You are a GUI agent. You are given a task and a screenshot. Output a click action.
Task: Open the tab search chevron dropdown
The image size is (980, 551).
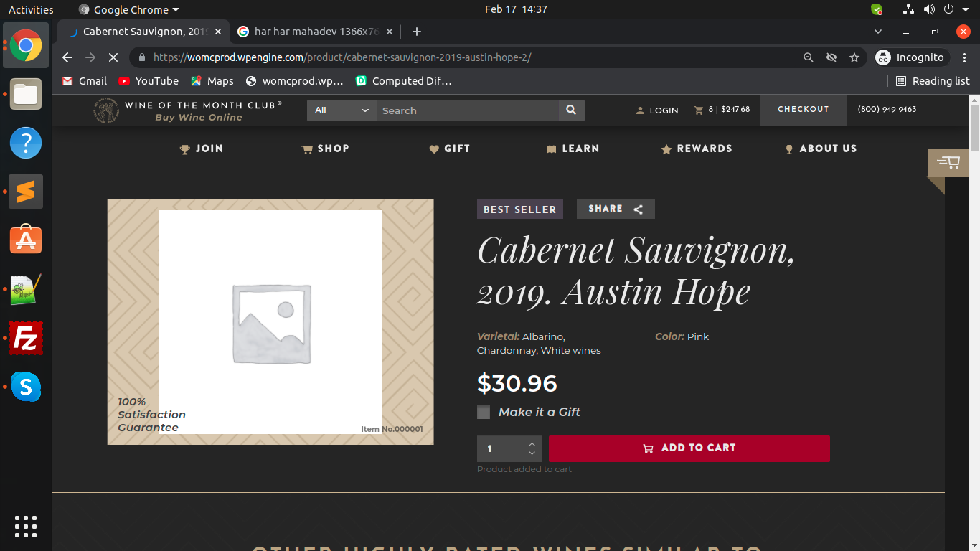[x=878, y=32]
